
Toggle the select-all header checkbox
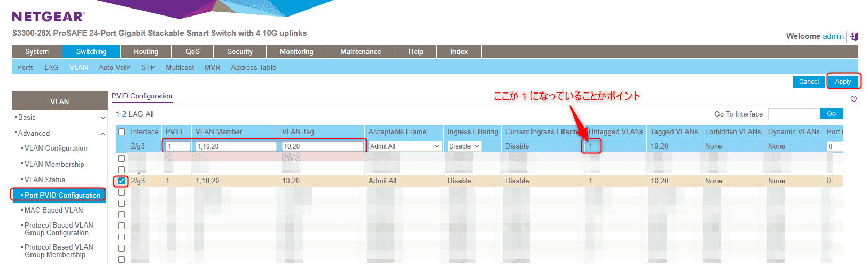pos(121,132)
